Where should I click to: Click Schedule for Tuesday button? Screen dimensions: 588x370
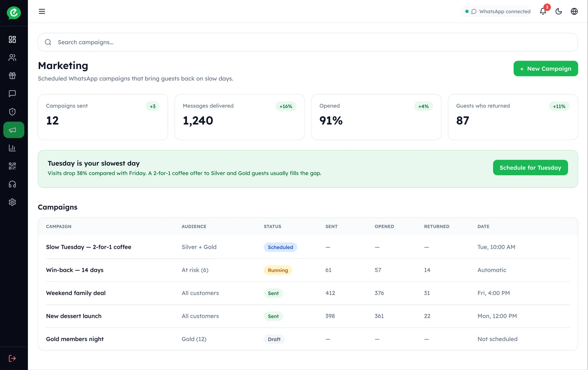pyautogui.click(x=530, y=168)
